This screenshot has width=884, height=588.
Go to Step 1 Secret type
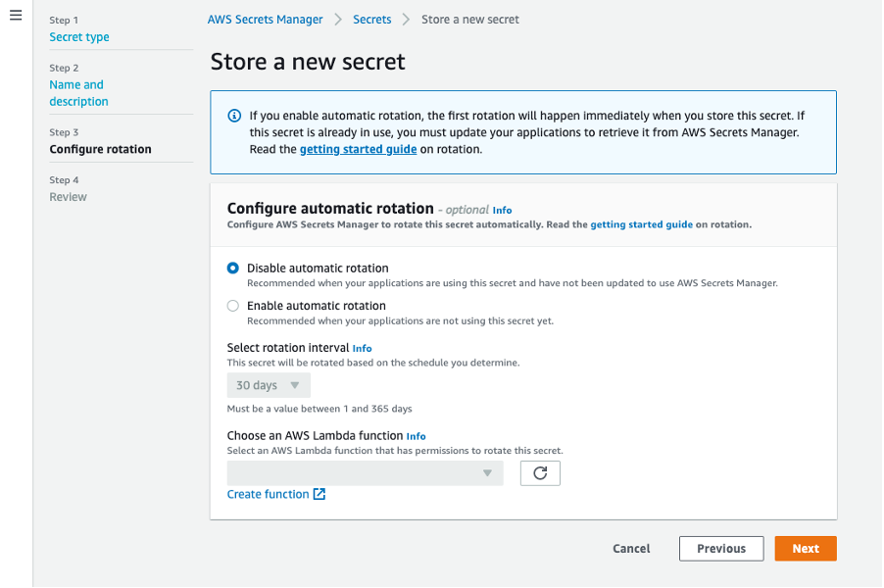(x=79, y=37)
